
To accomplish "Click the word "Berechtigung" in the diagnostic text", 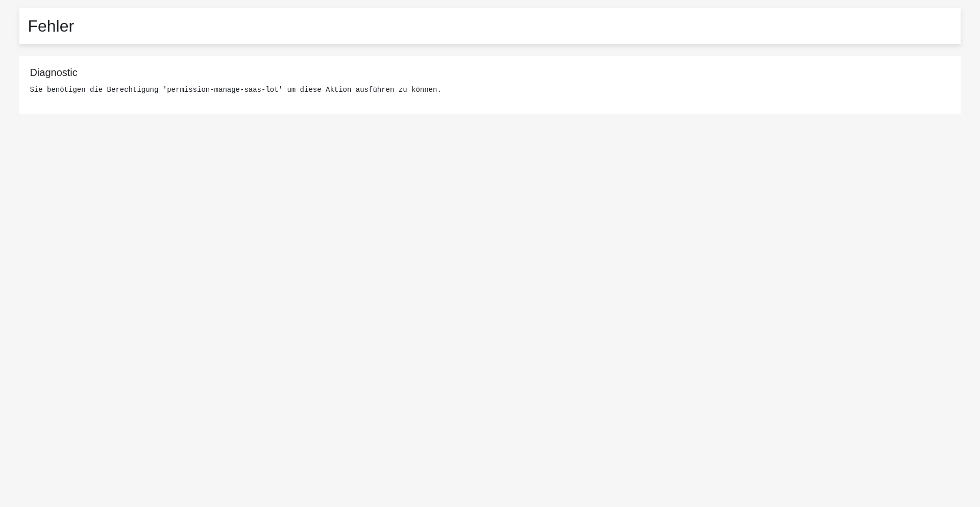I will pos(133,90).
